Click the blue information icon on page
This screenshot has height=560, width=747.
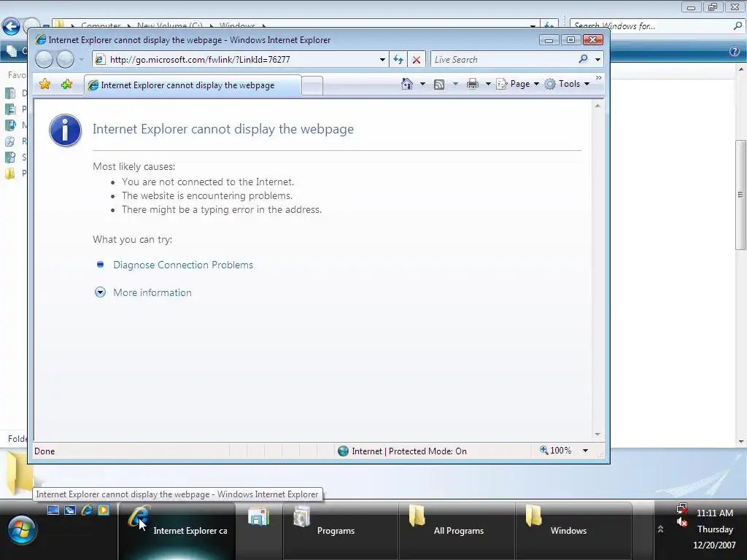coord(65,130)
